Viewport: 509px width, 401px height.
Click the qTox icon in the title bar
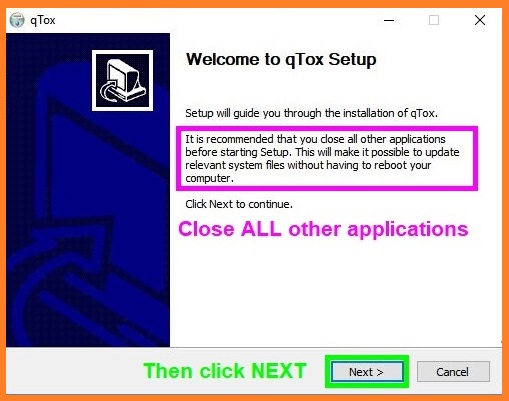pos(17,20)
